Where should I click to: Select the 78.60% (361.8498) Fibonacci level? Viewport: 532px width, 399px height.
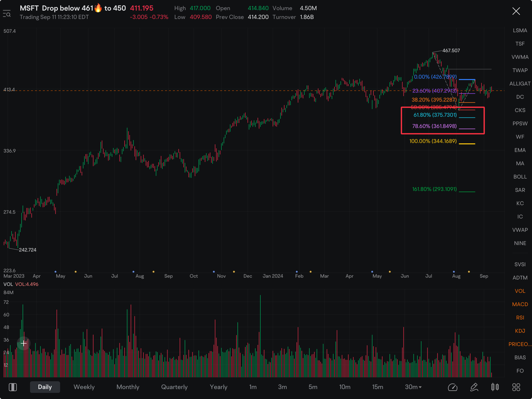pyautogui.click(x=434, y=126)
